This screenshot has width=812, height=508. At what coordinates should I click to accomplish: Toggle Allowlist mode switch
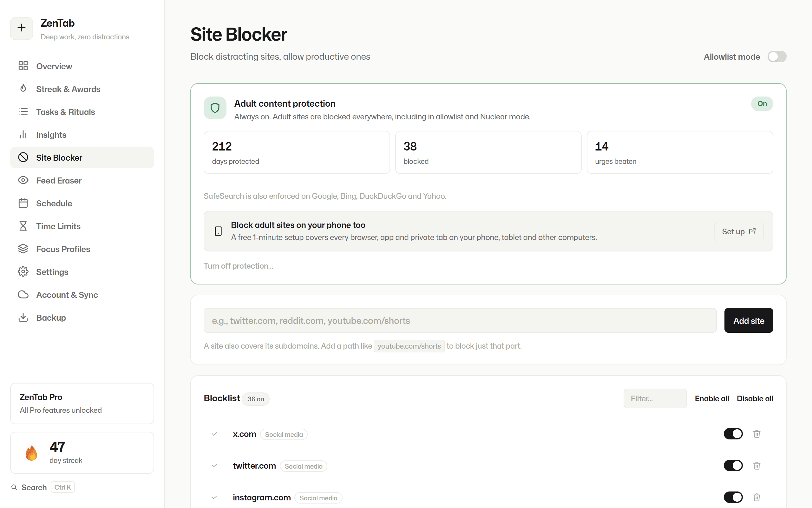pos(777,57)
